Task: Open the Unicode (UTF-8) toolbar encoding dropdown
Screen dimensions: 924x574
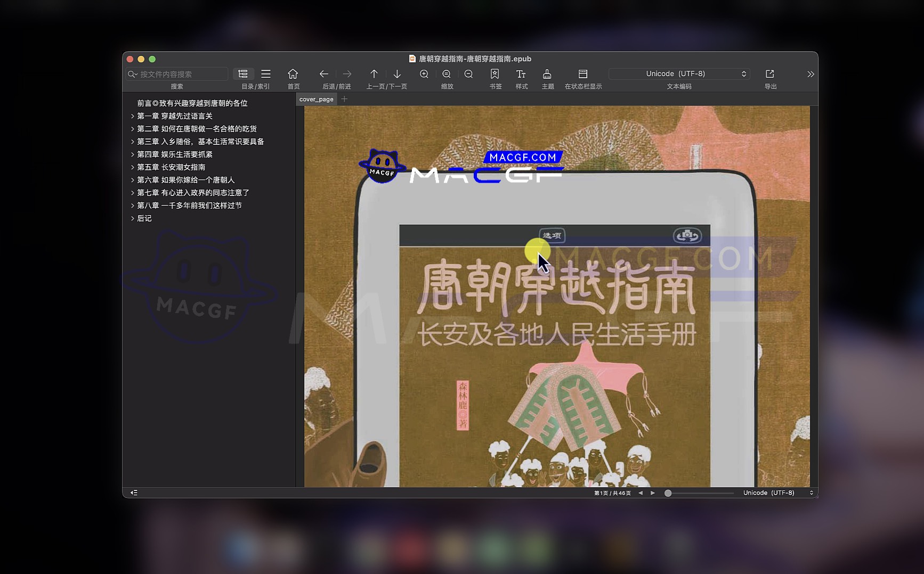Action: (x=679, y=74)
